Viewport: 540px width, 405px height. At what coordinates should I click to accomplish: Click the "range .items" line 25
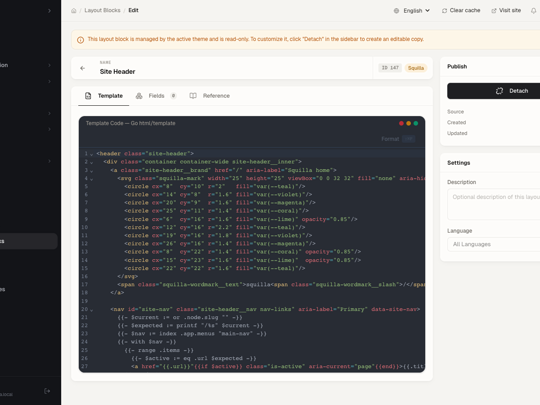pos(159,350)
